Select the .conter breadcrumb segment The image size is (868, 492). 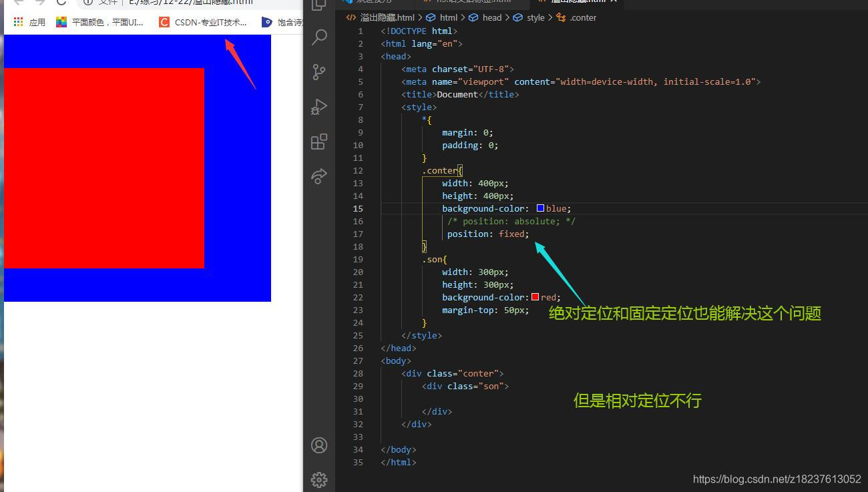577,17
